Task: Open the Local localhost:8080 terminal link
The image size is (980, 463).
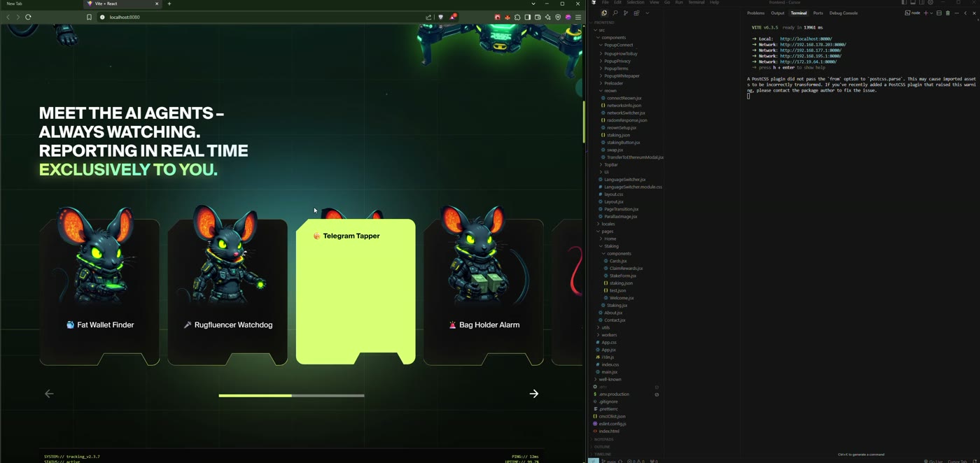Action: [x=806, y=39]
